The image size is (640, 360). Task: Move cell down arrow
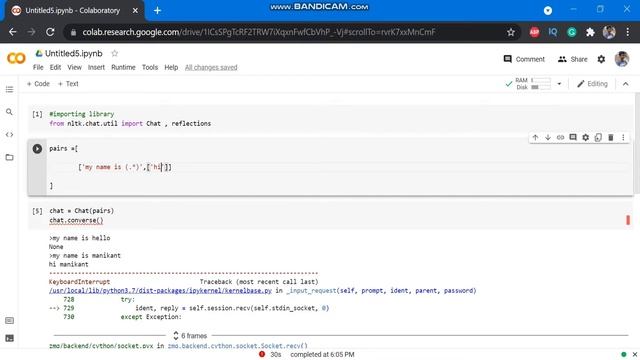pyautogui.click(x=548, y=138)
